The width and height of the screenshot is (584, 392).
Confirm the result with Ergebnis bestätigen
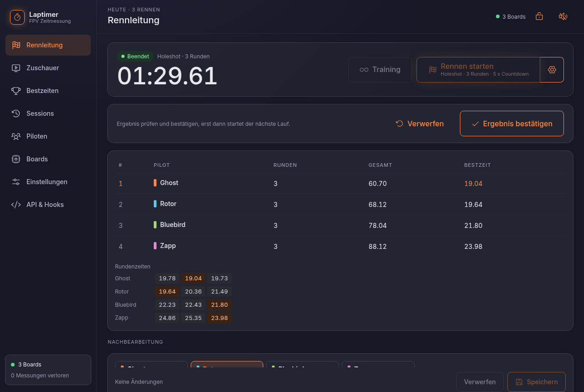pyautogui.click(x=512, y=124)
